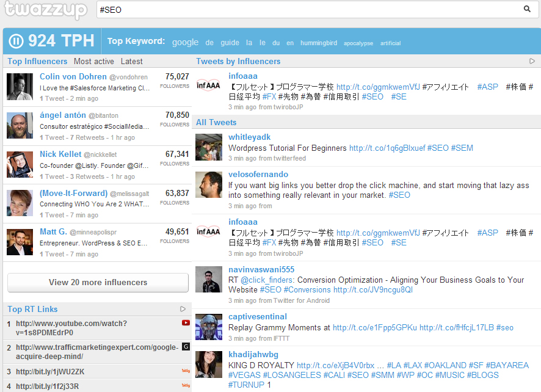Switch to the Latest tab
Screen dimensions: 541x392
131,61
